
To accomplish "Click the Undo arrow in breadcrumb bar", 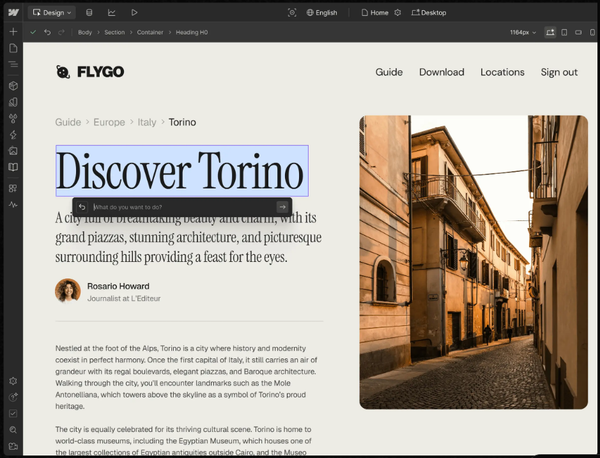I will [x=47, y=32].
